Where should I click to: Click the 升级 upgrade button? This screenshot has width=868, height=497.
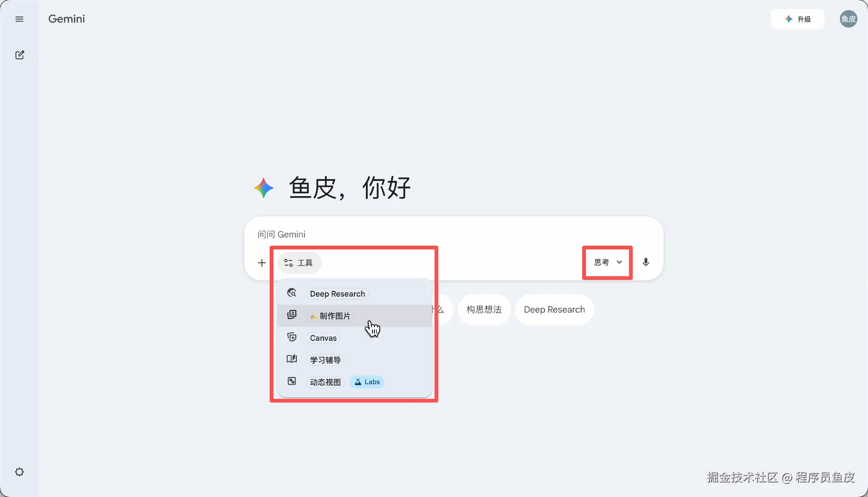797,19
